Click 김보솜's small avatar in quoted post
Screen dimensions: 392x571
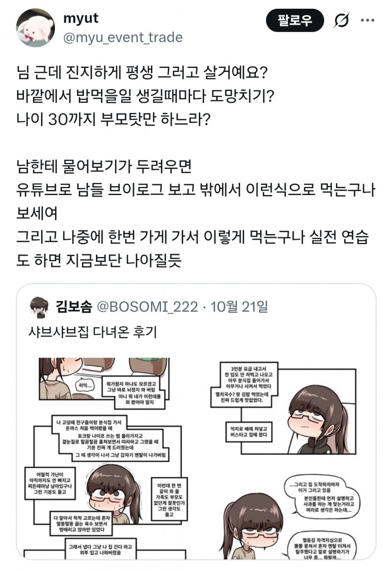[x=37, y=306]
